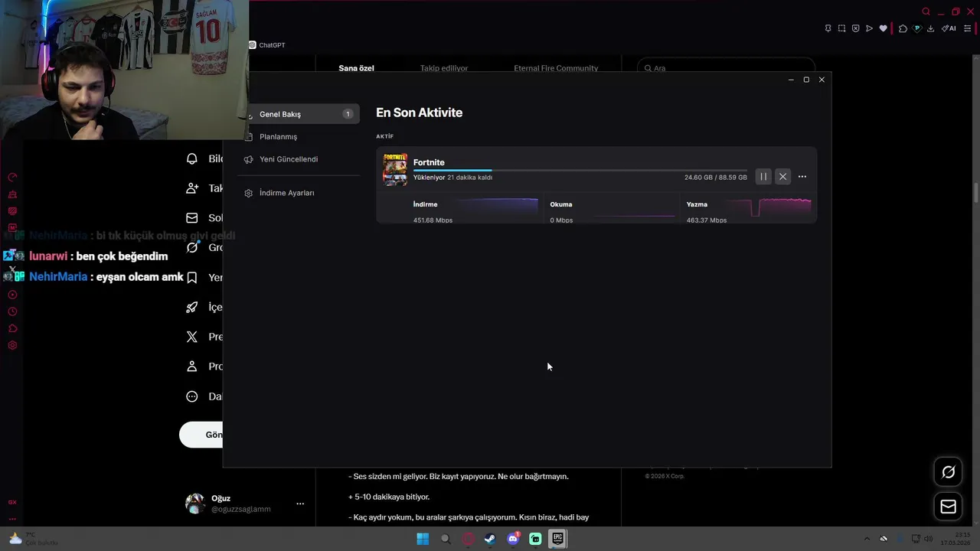Image resolution: width=980 pixels, height=551 pixels.
Task: Cancel the Fortnite download
Action: point(782,177)
